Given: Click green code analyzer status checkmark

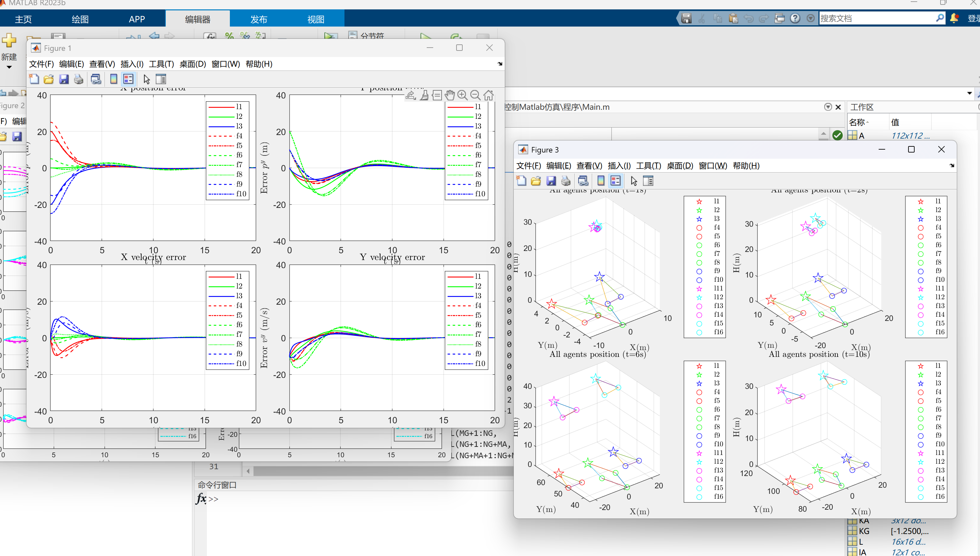Looking at the screenshot, I should 837,135.
